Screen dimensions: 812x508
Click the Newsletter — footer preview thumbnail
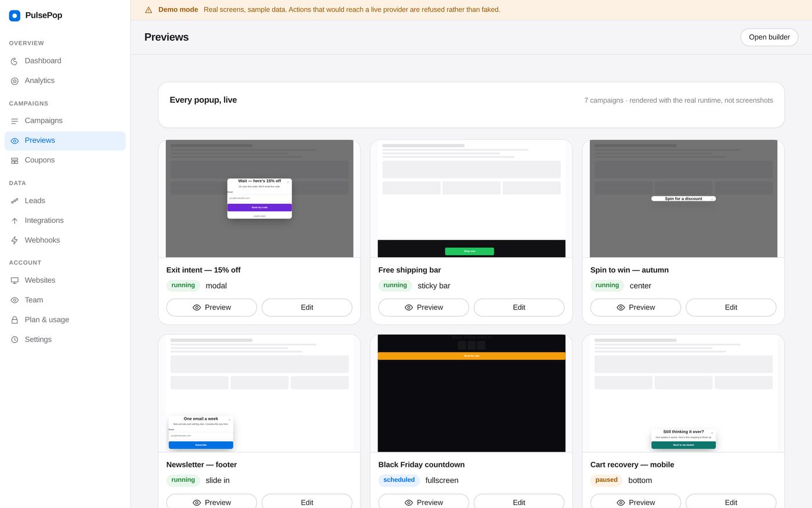click(259, 393)
